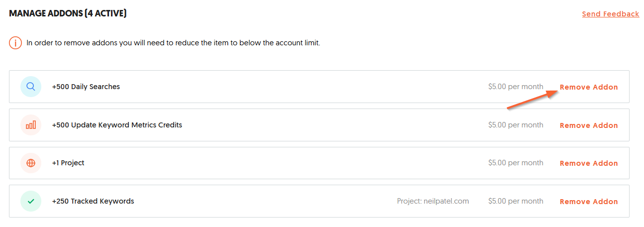Click the Daily Searches $5.00 per month price

click(516, 87)
